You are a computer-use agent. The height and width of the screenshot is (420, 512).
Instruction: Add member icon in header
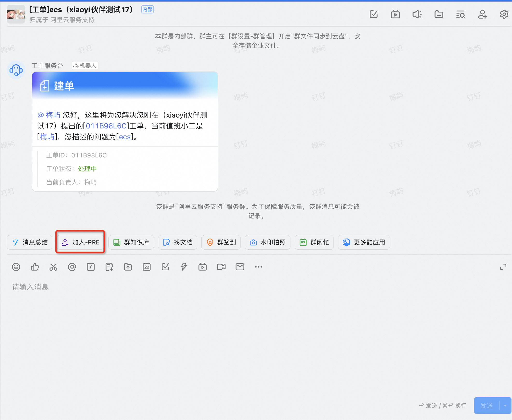(x=482, y=14)
